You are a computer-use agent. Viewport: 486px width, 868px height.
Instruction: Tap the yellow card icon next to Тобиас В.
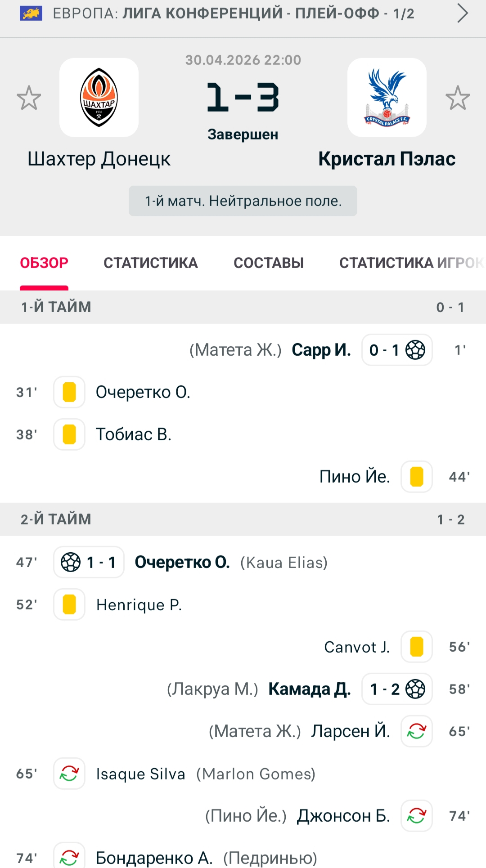[69, 434]
